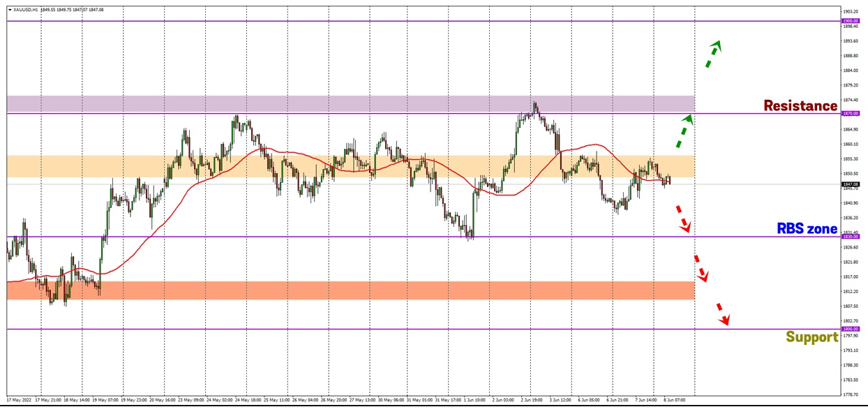Click the red arrow above RBS zone
The image size is (868, 414).
pos(682,219)
